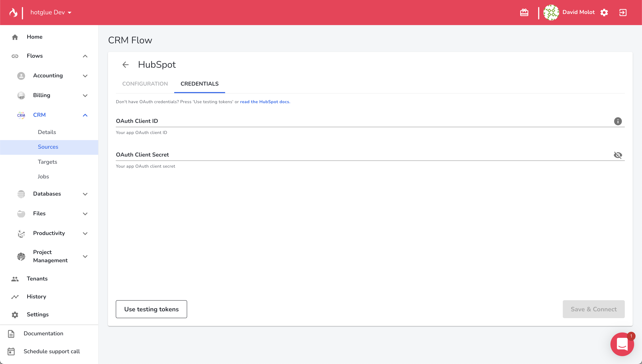This screenshot has height=364, width=642.
Task: Click the sidebar Settings gear icon
Action: pyautogui.click(x=15, y=315)
